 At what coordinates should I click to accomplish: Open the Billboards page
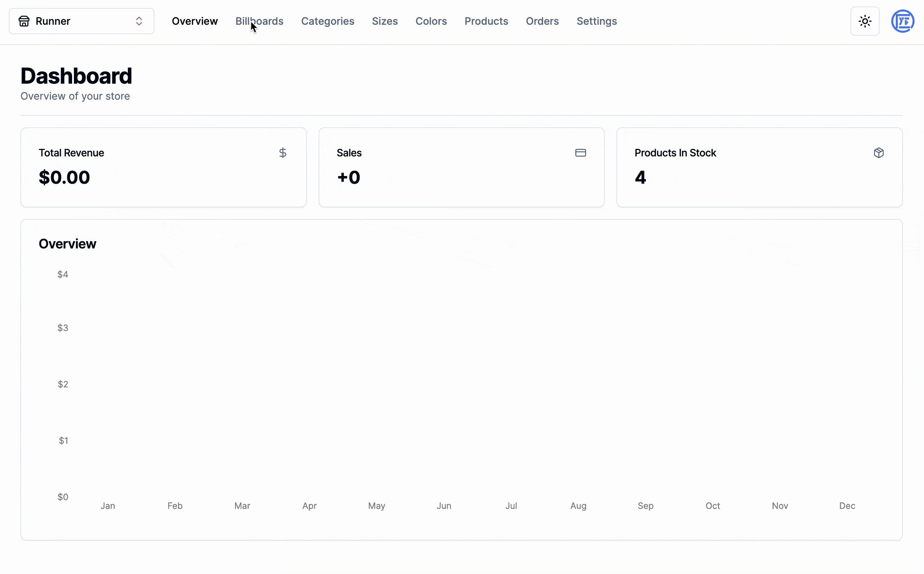click(260, 21)
